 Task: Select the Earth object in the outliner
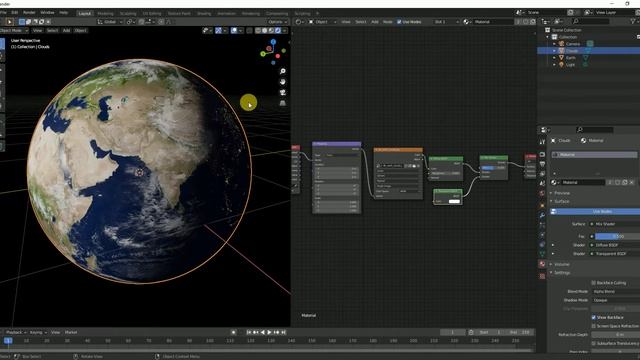(x=571, y=58)
